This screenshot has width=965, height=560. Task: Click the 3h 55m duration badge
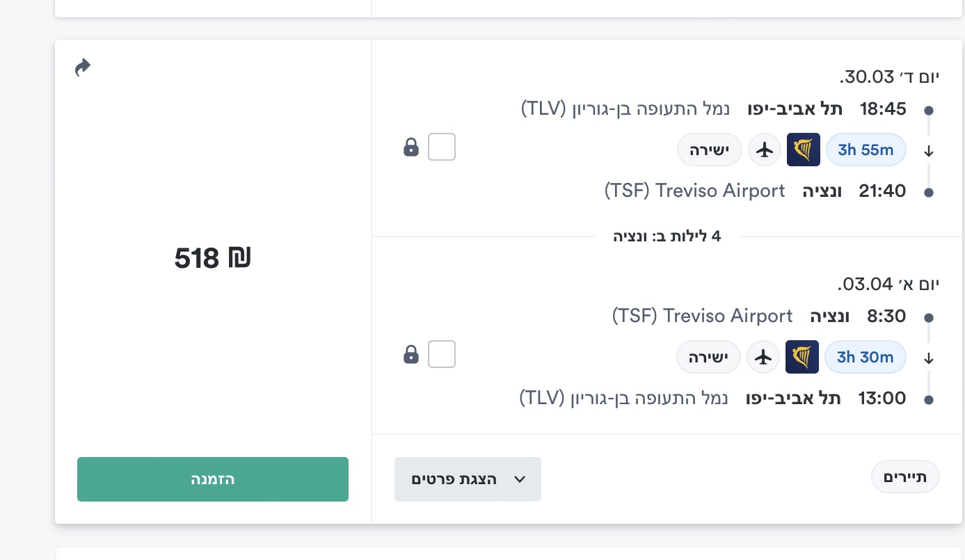pyautogui.click(x=866, y=150)
